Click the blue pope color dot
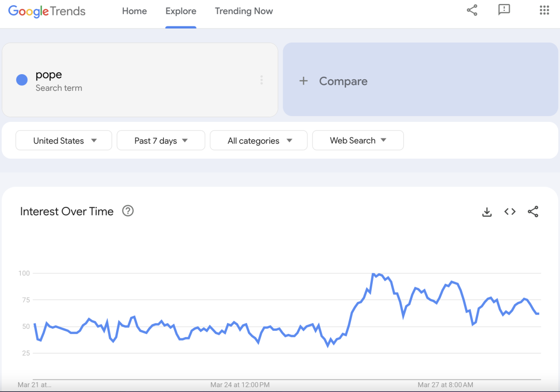Image resolution: width=560 pixels, height=392 pixels. tap(22, 80)
